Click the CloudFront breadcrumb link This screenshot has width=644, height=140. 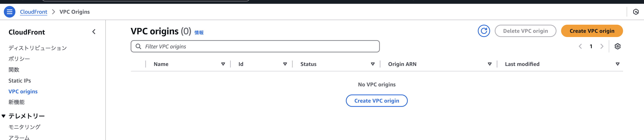coord(33,12)
